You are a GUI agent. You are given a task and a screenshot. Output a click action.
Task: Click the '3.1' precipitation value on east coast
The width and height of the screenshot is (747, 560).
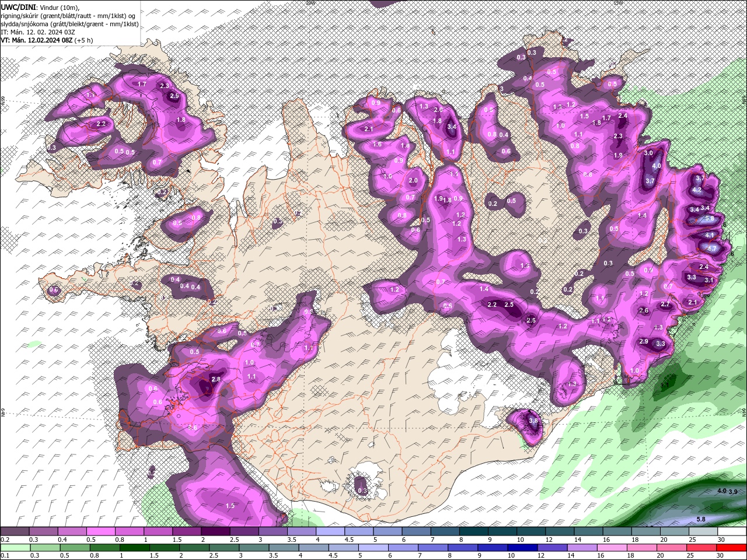point(709,280)
